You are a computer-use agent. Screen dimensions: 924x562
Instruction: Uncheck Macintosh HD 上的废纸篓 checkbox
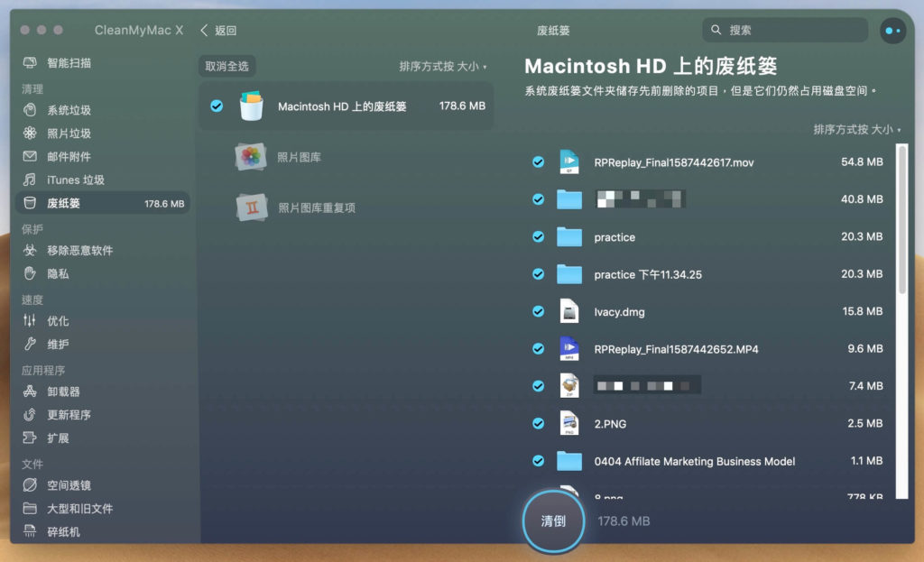217,106
